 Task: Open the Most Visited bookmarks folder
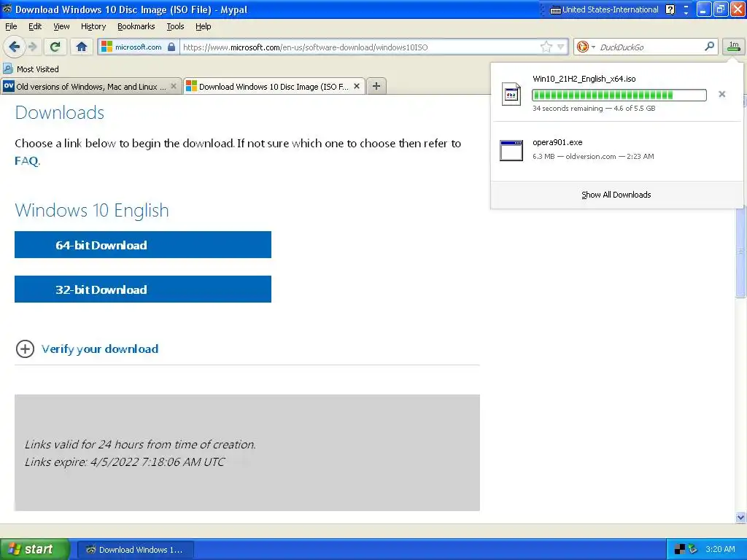(x=31, y=69)
